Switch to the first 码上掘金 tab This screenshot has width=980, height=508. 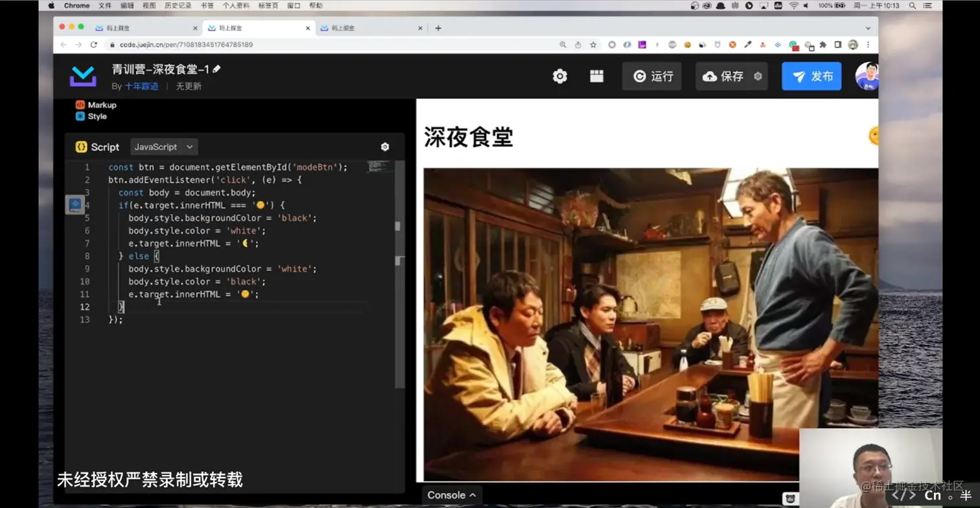(x=147, y=29)
